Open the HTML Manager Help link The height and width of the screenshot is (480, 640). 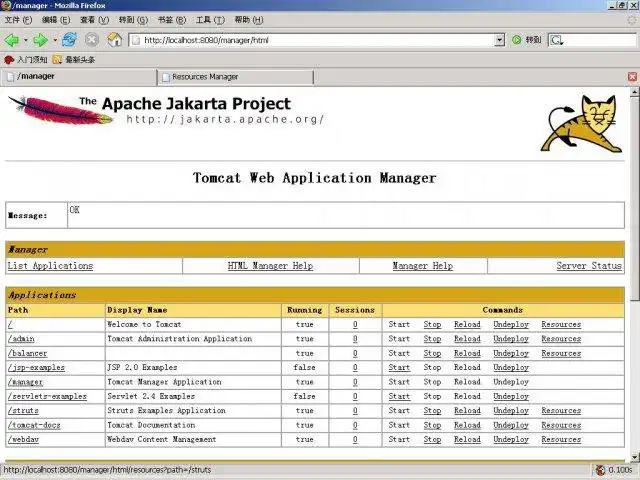click(x=270, y=266)
